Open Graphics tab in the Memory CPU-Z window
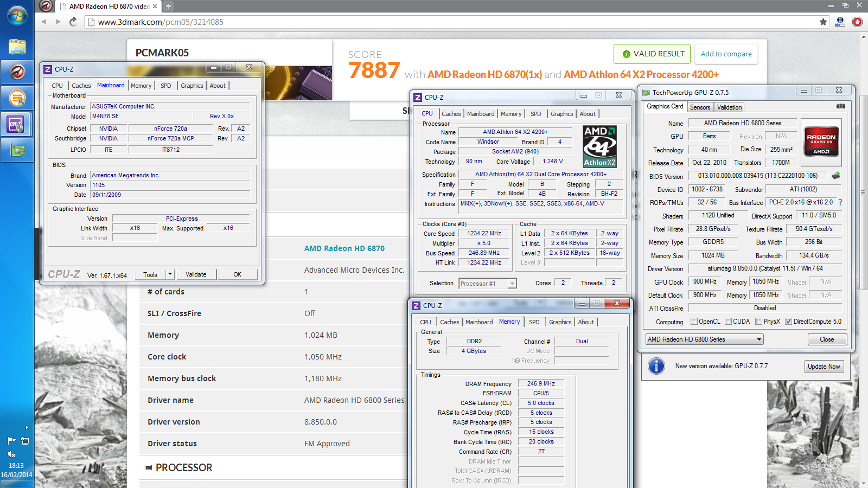The height and width of the screenshot is (488, 868). (x=560, y=322)
